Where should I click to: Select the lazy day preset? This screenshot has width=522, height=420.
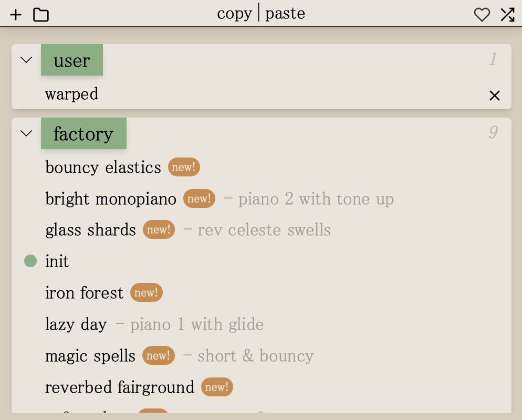point(76,324)
